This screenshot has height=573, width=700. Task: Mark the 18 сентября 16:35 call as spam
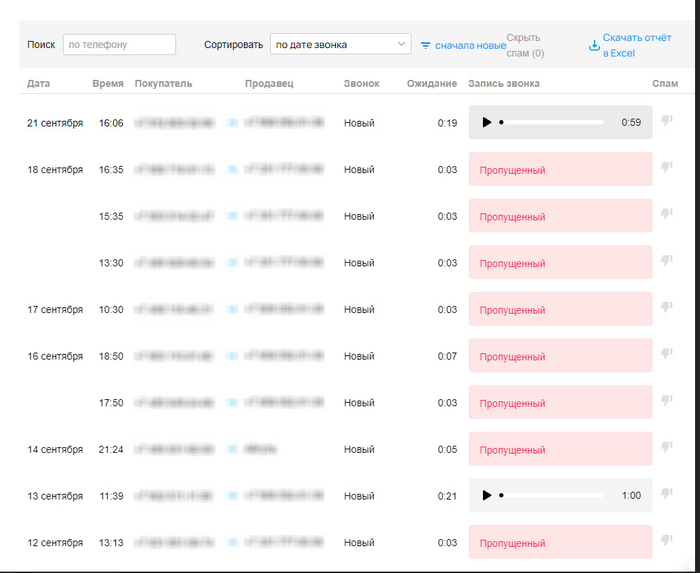(x=667, y=167)
